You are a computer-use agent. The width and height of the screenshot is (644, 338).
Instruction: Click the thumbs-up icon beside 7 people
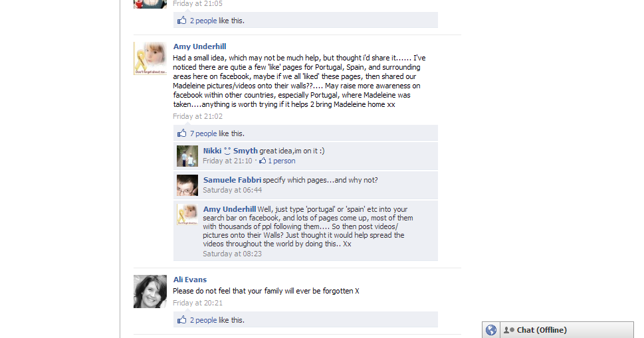click(x=181, y=133)
